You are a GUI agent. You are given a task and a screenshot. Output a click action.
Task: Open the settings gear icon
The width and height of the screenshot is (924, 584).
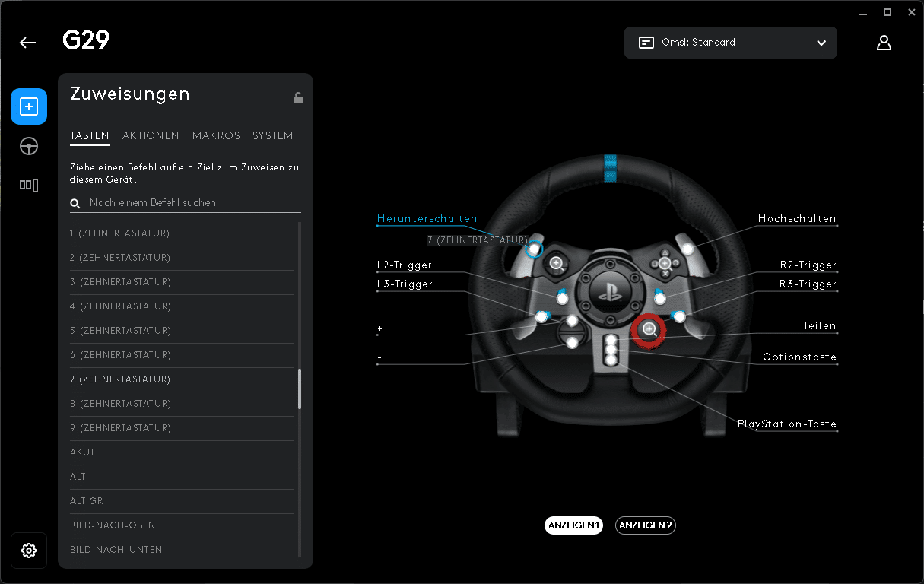click(29, 550)
